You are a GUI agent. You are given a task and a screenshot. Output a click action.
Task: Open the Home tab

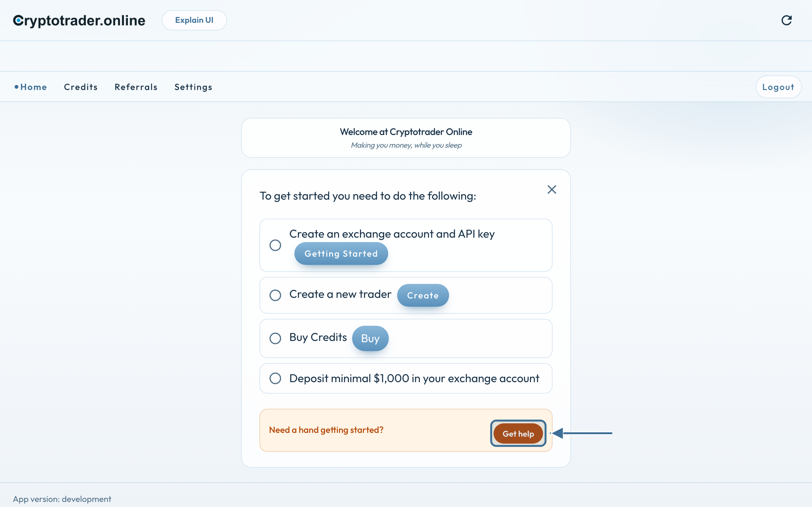30,87
